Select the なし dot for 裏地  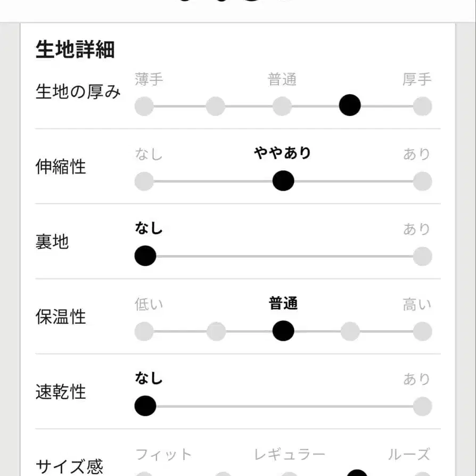click(145, 256)
